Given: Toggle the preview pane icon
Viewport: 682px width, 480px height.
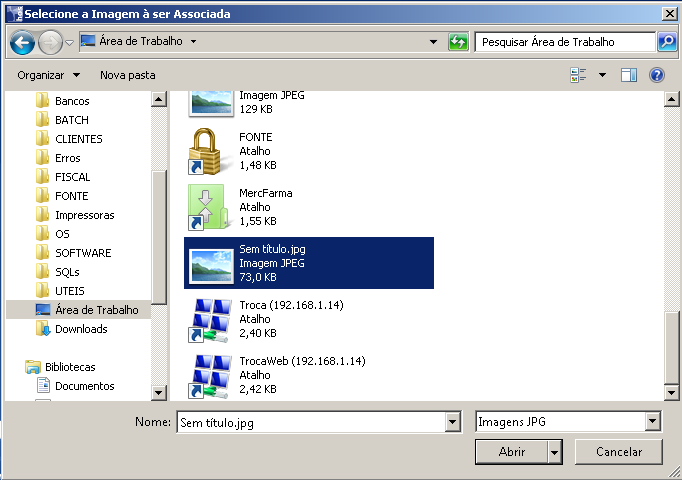Looking at the screenshot, I should click(x=629, y=75).
